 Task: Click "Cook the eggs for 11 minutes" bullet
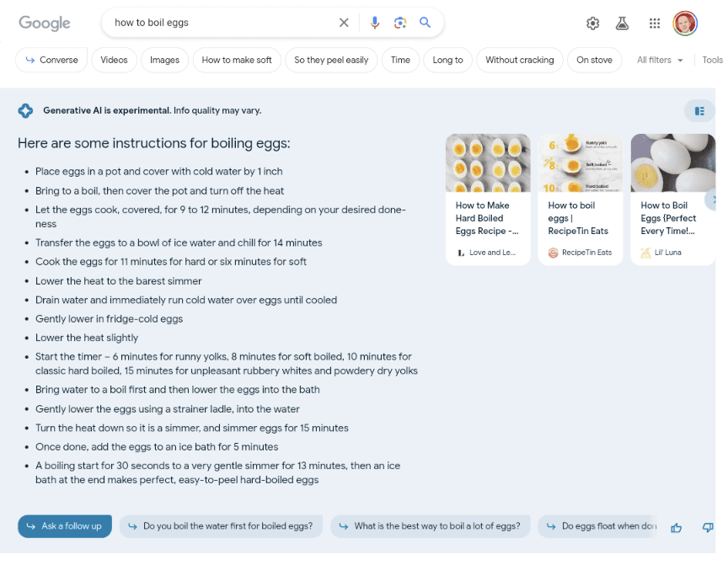point(171,262)
